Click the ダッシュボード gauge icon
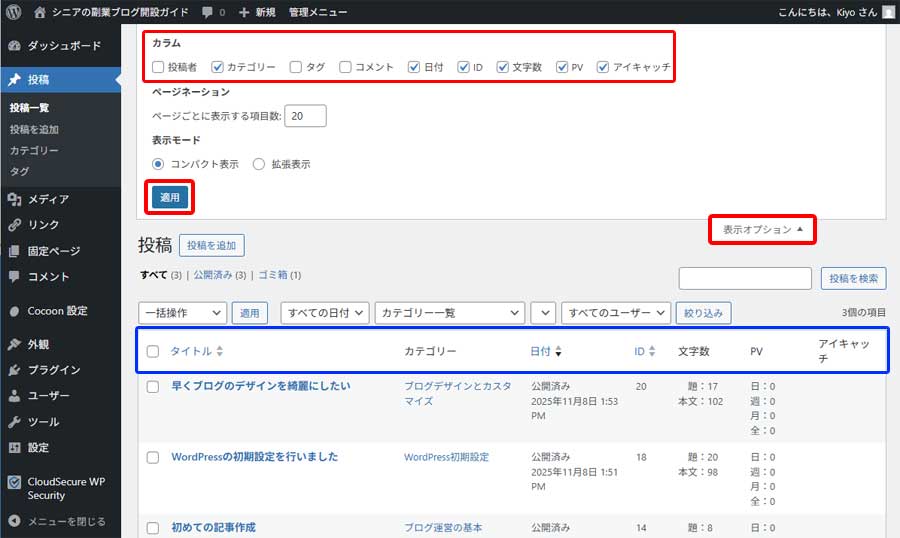Image resolution: width=900 pixels, height=538 pixels. pyautogui.click(x=14, y=46)
